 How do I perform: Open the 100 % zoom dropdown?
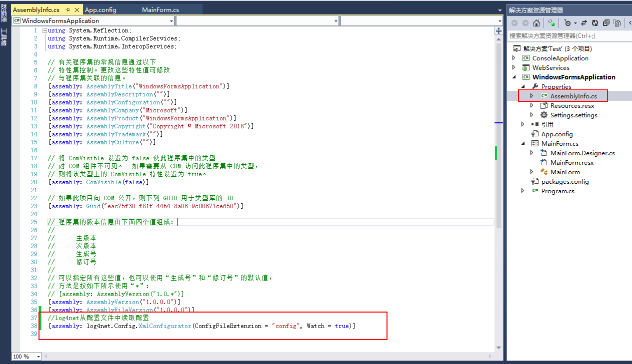[x=39, y=357]
